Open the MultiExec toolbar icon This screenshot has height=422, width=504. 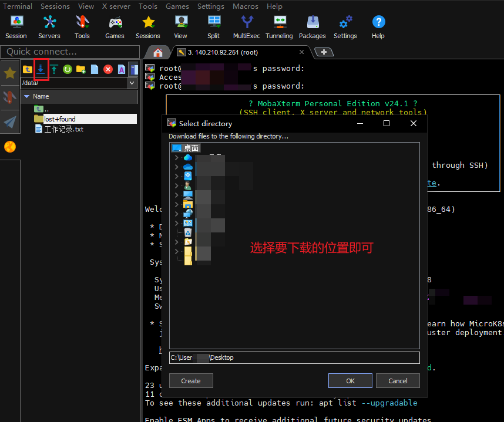[247, 28]
